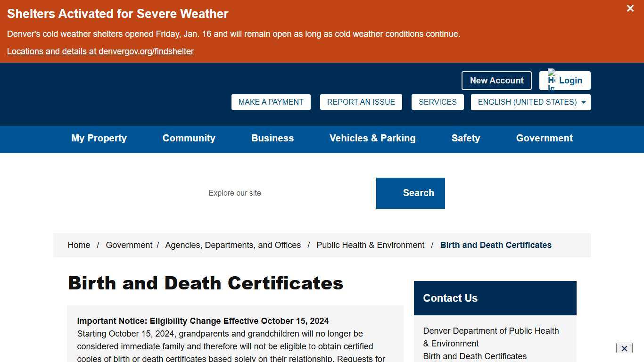Expand the Government navigation menu

(544, 138)
